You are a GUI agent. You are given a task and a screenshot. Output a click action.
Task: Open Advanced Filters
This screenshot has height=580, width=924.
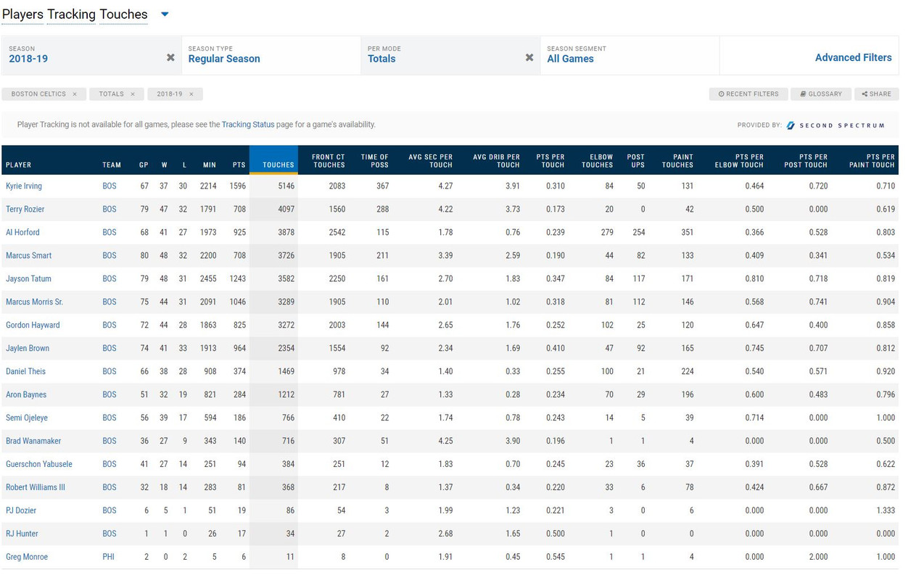[x=853, y=58]
